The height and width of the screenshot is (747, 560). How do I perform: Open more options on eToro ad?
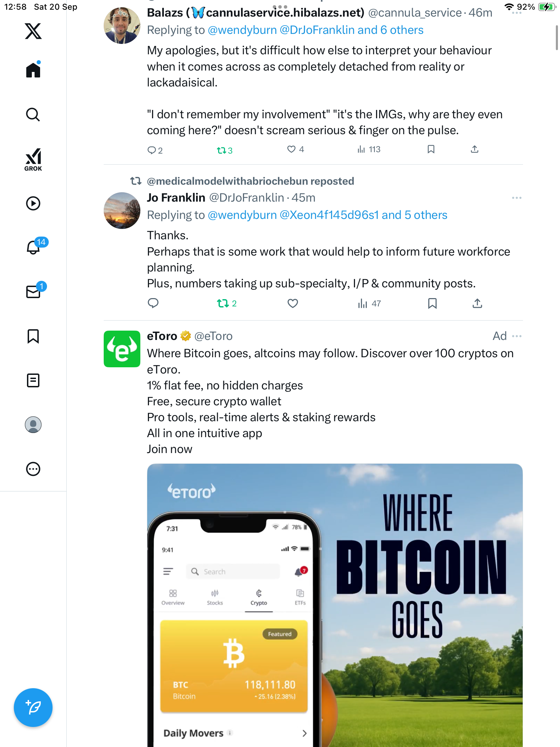(x=516, y=336)
